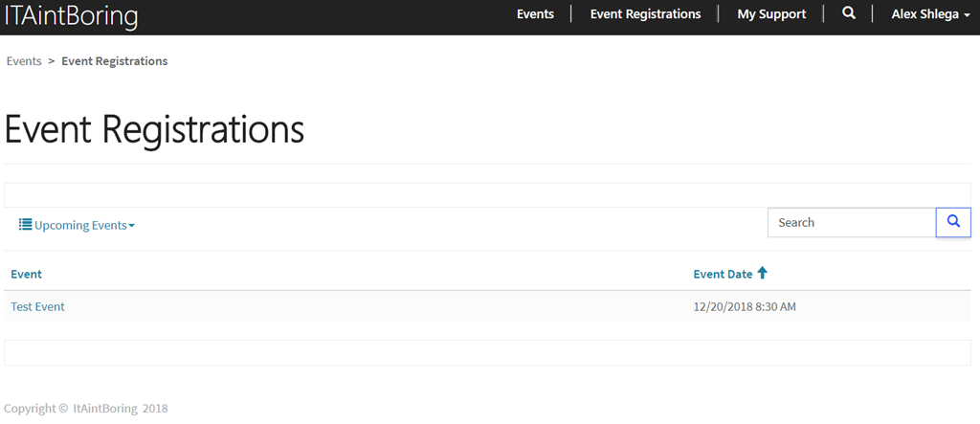The image size is (980, 424).
Task: Click the Event Registrations breadcrumb item
Action: (x=115, y=61)
